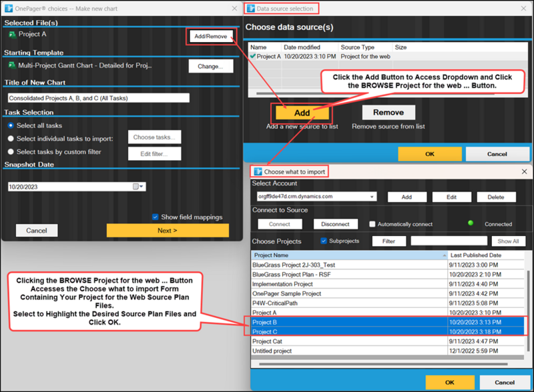
Task: Click the Date modified column header
Action: coord(310,47)
